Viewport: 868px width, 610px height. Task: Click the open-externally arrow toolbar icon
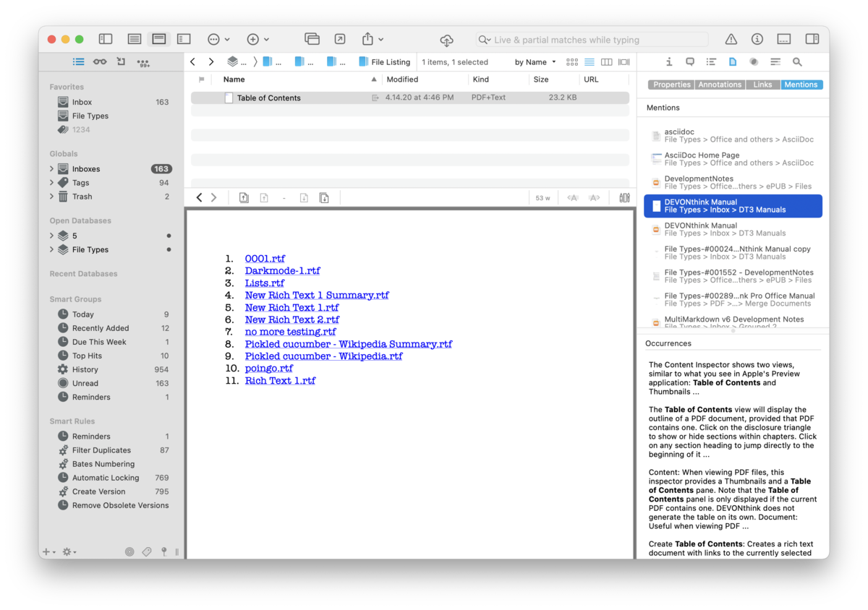[339, 39]
